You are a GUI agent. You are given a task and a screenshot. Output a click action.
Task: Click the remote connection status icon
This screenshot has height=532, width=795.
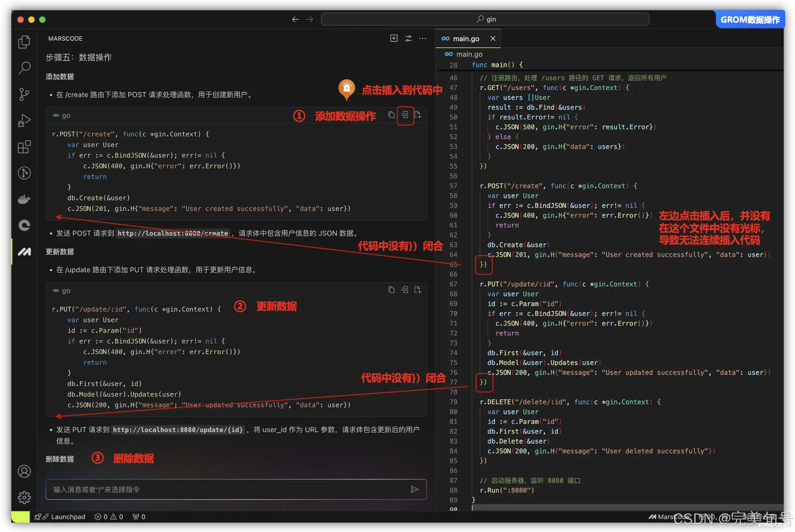tap(20, 516)
